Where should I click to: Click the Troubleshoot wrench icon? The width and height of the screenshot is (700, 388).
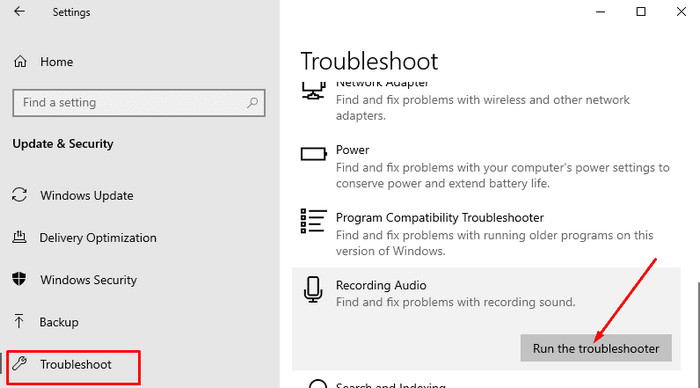20,363
